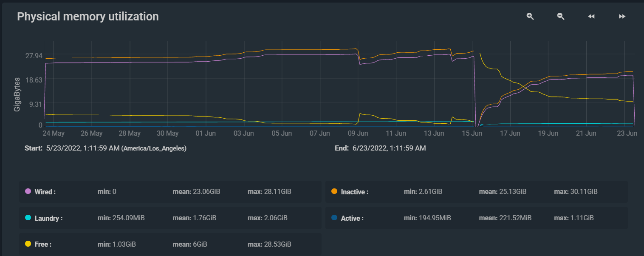The image size is (644, 256).
Task: Click the orange Inactive legend dot
Action: tap(334, 192)
